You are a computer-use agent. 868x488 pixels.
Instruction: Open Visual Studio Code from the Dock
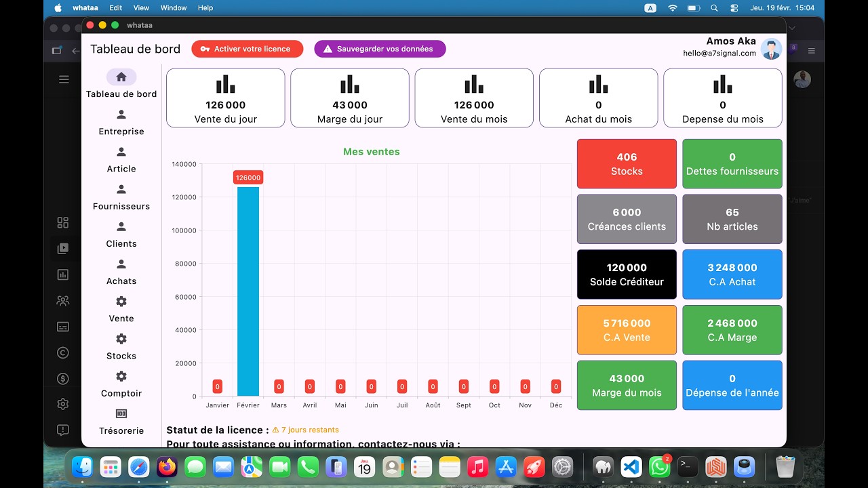(631, 466)
